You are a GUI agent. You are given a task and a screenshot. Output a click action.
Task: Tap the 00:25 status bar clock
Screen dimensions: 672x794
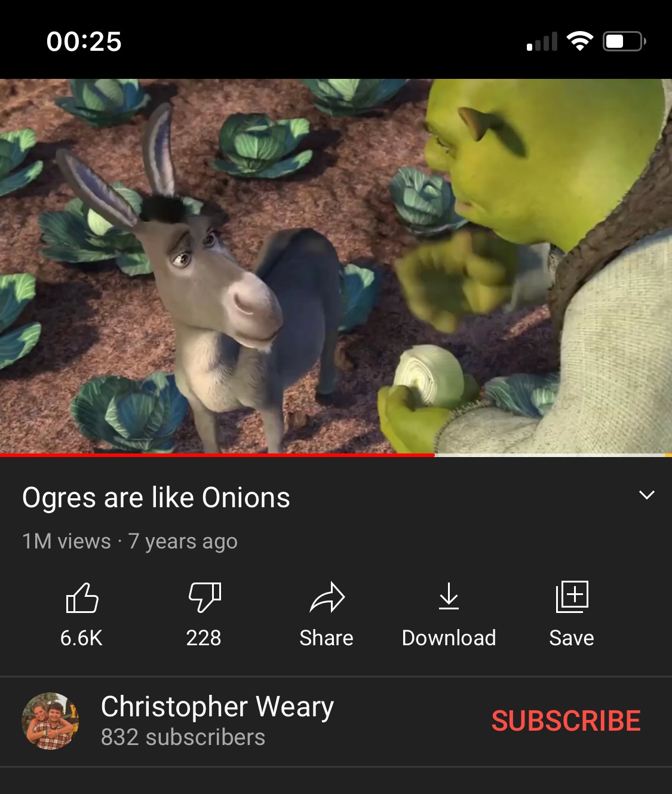(x=84, y=42)
